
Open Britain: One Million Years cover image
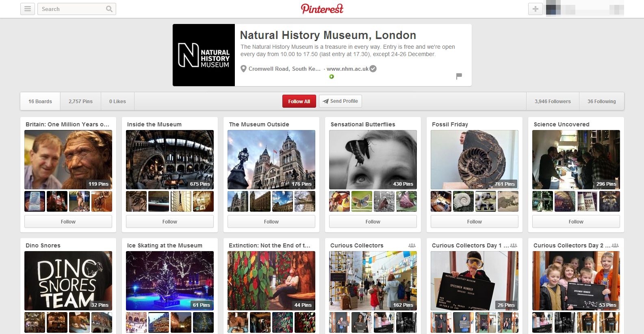[x=68, y=160]
